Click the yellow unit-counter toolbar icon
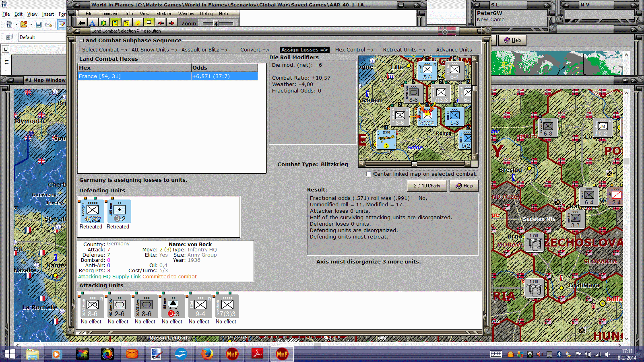644x362 pixels. tap(115, 23)
